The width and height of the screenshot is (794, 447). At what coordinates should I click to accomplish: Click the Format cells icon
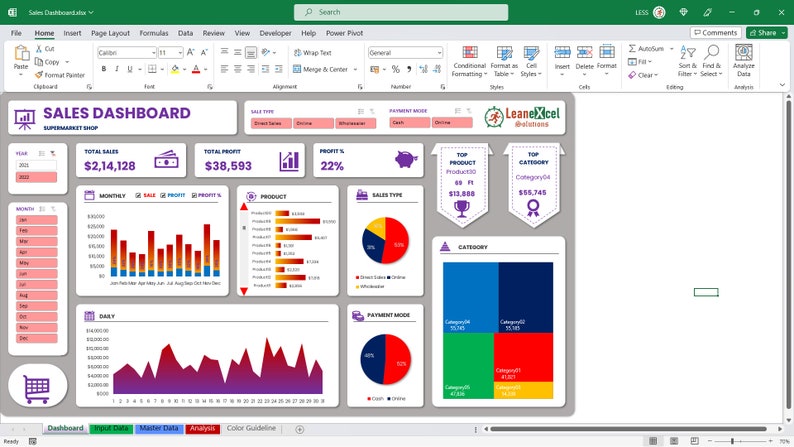[x=607, y=52]
